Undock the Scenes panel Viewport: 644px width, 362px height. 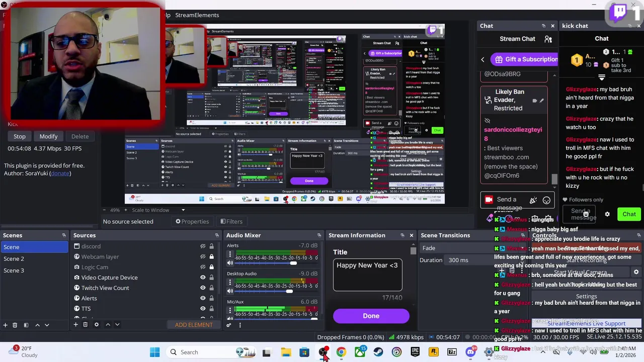click(x=64, y=235)
